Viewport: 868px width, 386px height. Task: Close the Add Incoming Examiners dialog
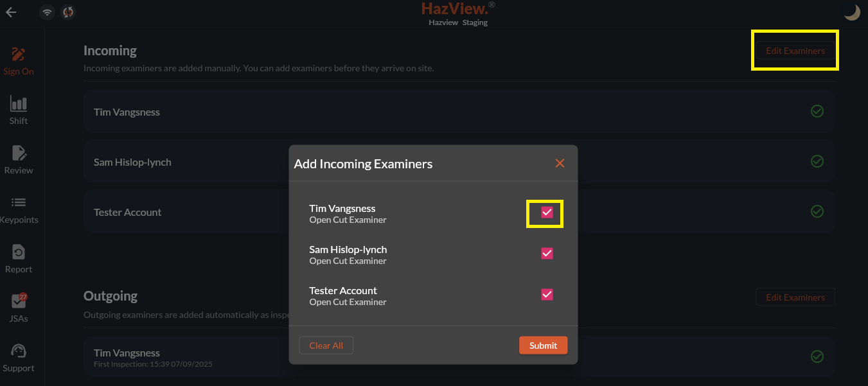point(560,163)
